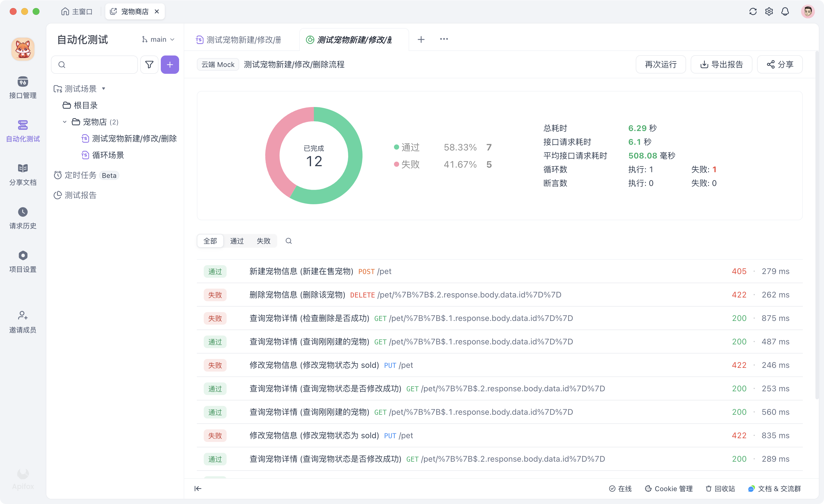Click the purple plus button to add scenario

[170, 64]
